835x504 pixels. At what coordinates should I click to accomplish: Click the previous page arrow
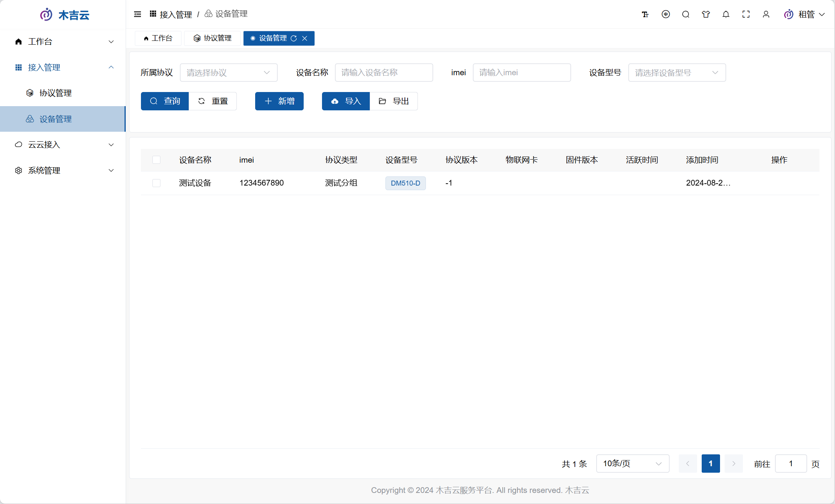688,464
